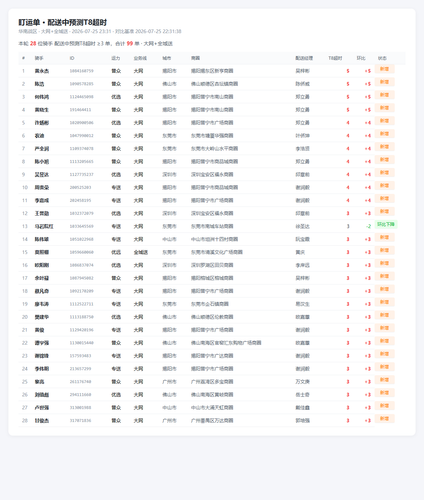Click the 环比 column header
Image resolution: width=424 pixels, height=500 pixels.
click(361, 58)
